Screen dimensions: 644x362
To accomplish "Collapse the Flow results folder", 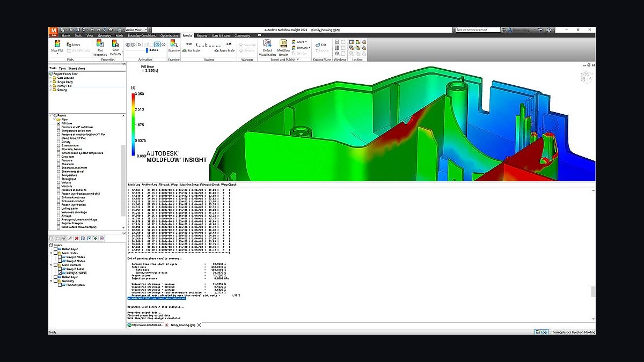I will (x=55, y=119).
